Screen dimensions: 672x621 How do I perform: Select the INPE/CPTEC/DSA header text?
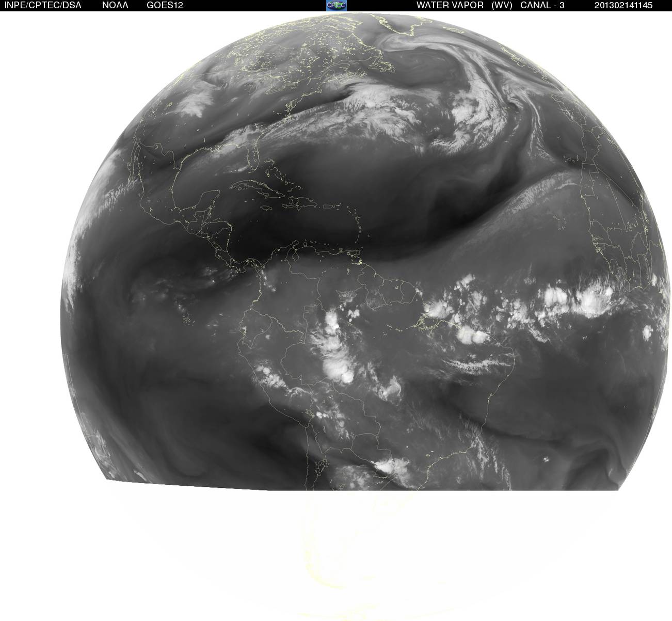(43, 5)
